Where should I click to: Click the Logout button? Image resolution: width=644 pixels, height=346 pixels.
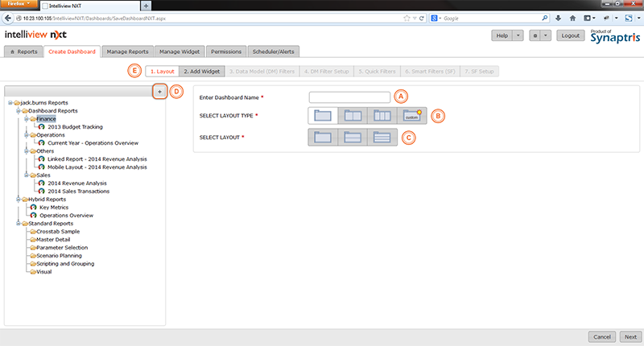pyautogui.click(x=571, y=35)
